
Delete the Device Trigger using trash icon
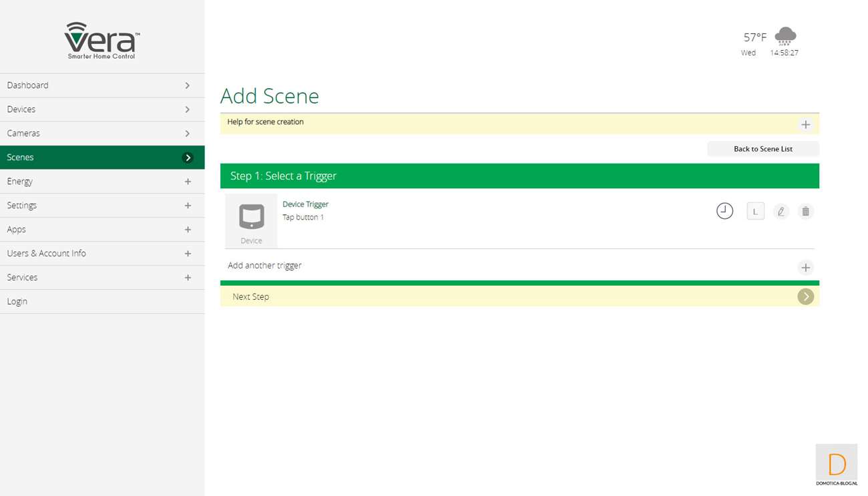pos(806,212)
